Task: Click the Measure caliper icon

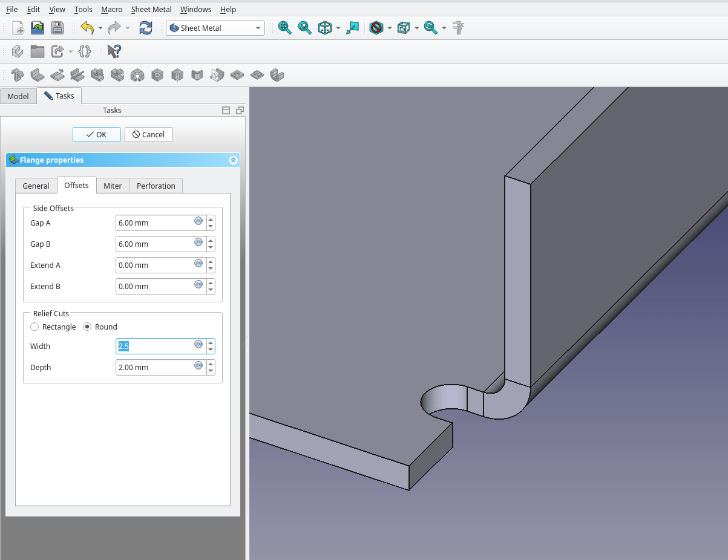Action: pos(458,28)
